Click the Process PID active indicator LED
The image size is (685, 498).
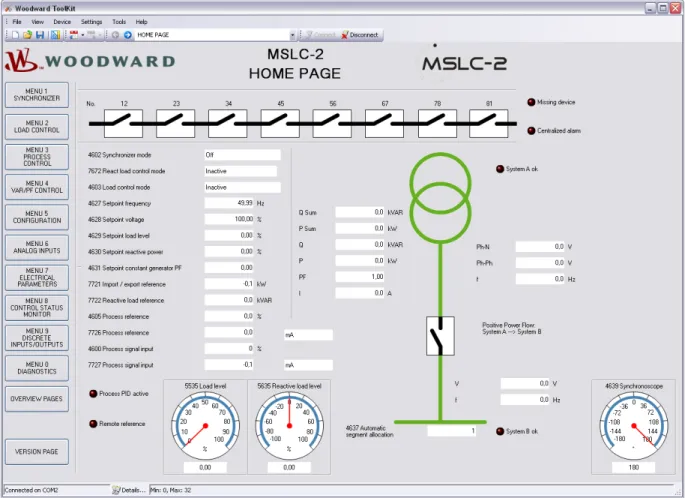pyautogui.click(x=93, y=394)
